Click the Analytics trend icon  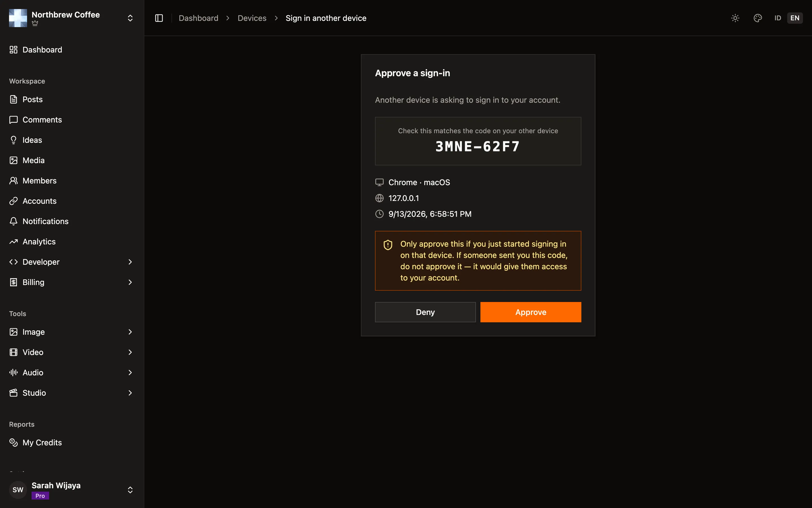[14, 242]
